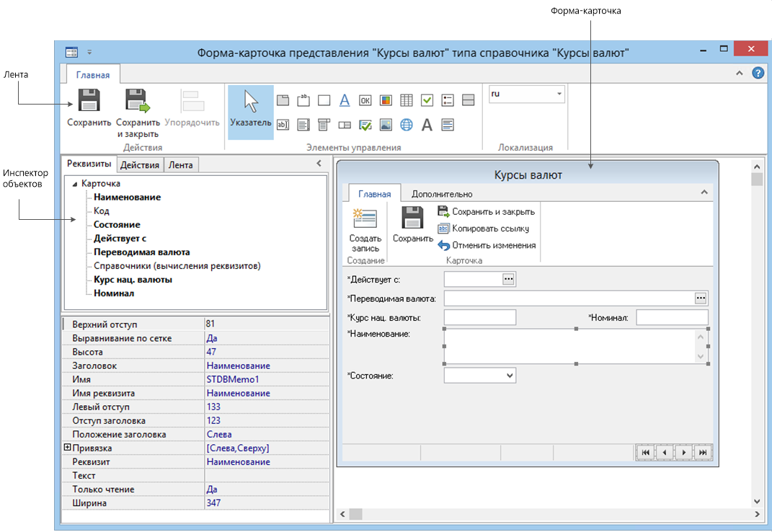Click the ellipsis button of Действует с field
772x532 pixels.
pos(509,279)
